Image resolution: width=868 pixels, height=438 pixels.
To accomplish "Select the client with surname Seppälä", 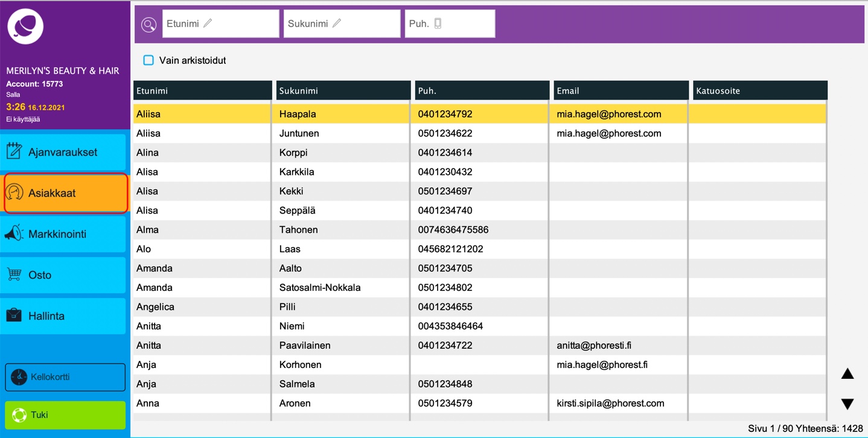I will pyautogui.click(x=480, y=211).
